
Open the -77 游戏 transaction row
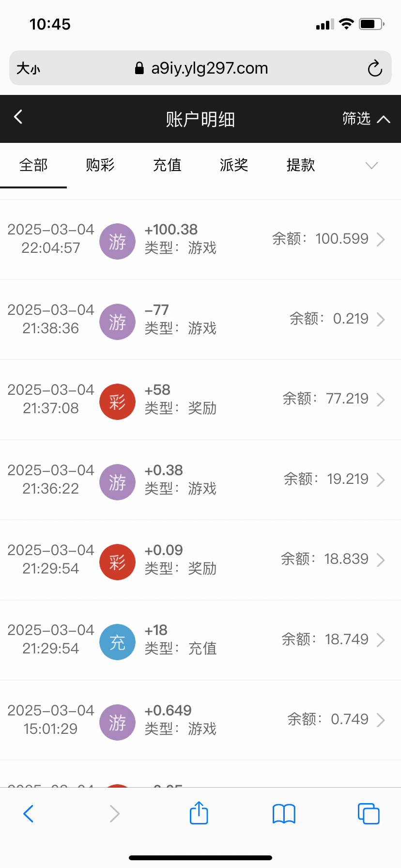coord(200,319)
